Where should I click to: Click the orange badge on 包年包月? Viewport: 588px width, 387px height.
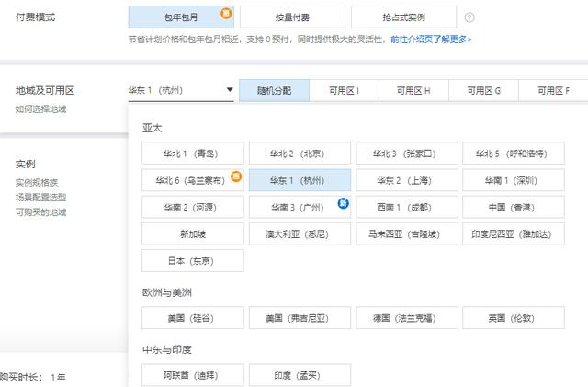pyautogui.click(x=226, y=14)
